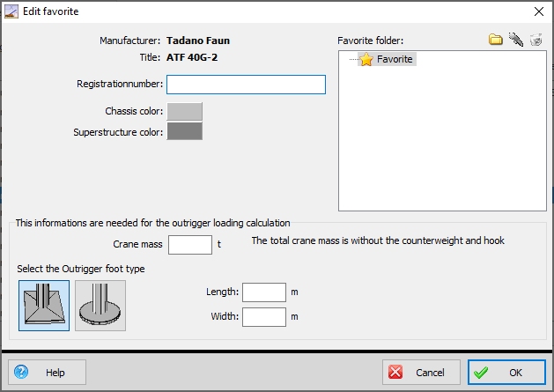Viewport: 554px width, 392px height.
Task: Close the Edit favorite dialog window
Action: (538, 11)
